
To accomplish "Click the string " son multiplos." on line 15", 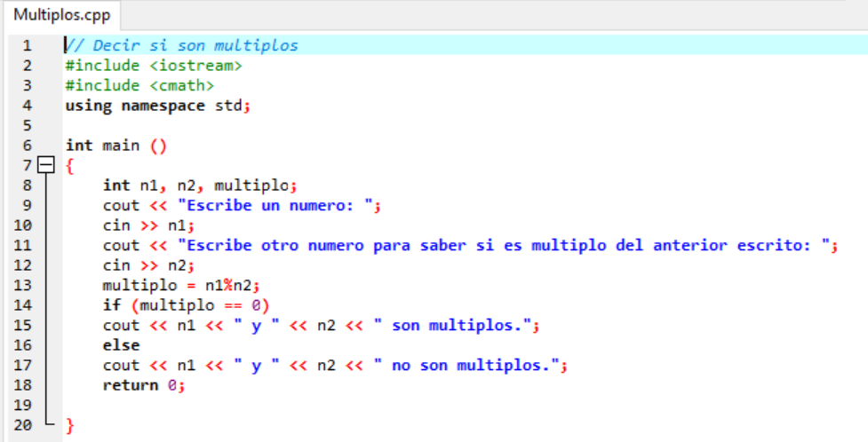I will 452,325.
